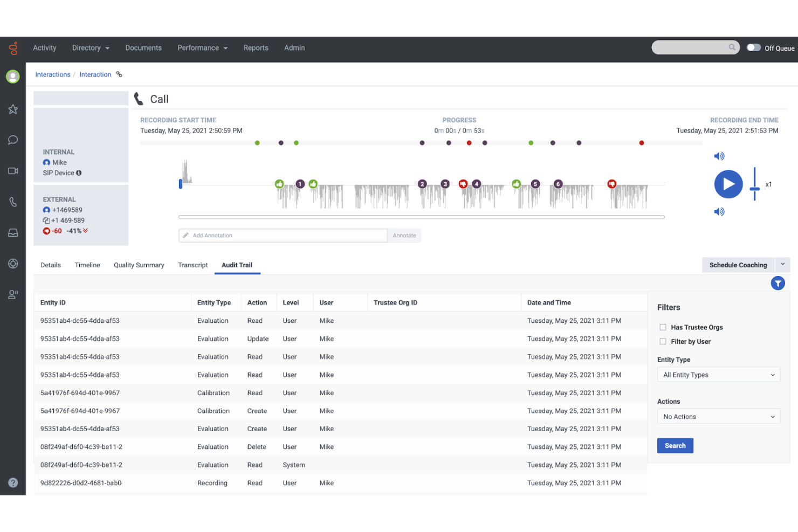Enable the Has Trustee Orgs checkbox
Screen dimensions: 798x532
[663, 327]
